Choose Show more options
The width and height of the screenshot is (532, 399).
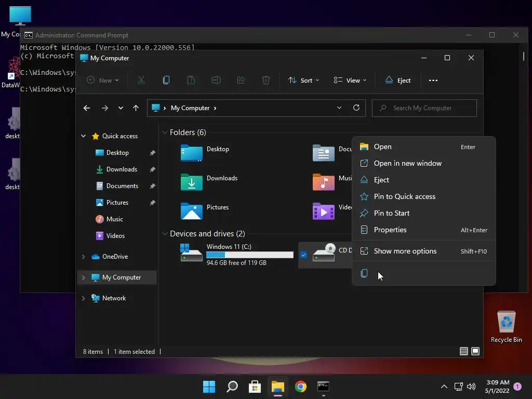point(424,251)
